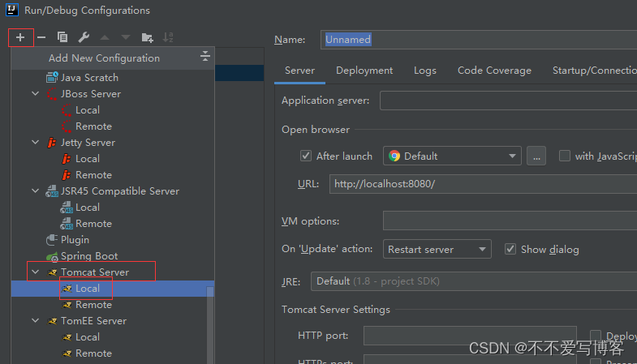
Task: Click the Create New Folder icon
Action: pos(147,38)
